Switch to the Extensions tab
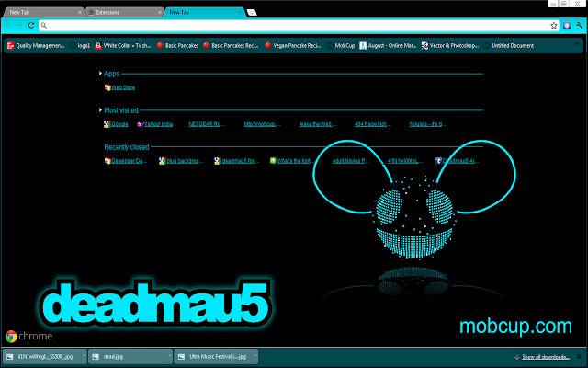The image size is (588, 368). pos(125,12)
